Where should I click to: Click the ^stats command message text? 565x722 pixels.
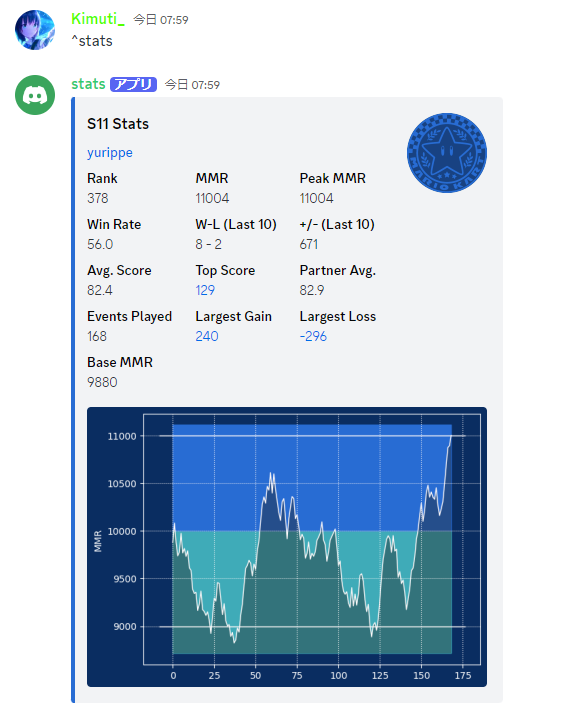tap(92, 41)
